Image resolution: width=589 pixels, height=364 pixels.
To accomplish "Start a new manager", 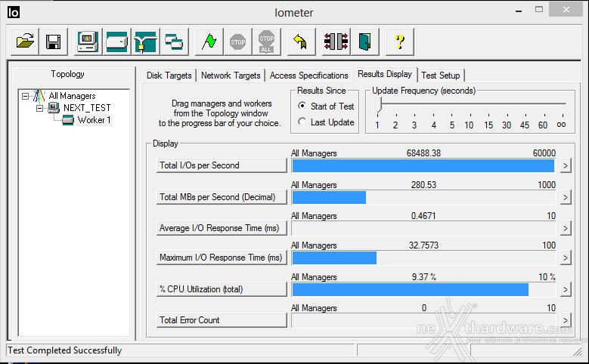I will 88,42.
